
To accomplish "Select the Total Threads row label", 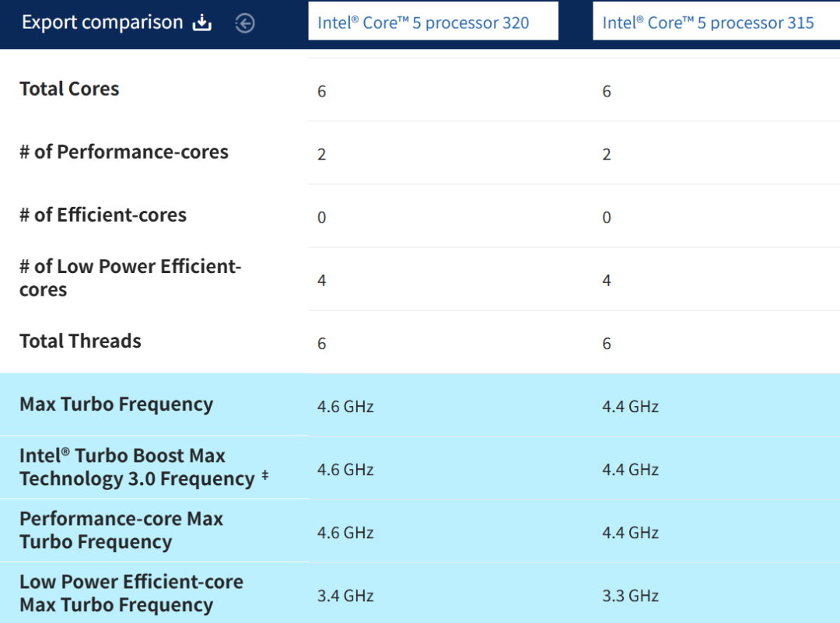I will point(80,341).
